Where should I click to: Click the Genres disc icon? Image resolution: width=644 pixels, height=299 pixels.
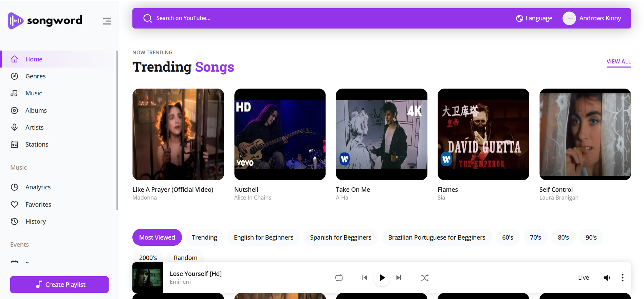(x=14, y=76)
